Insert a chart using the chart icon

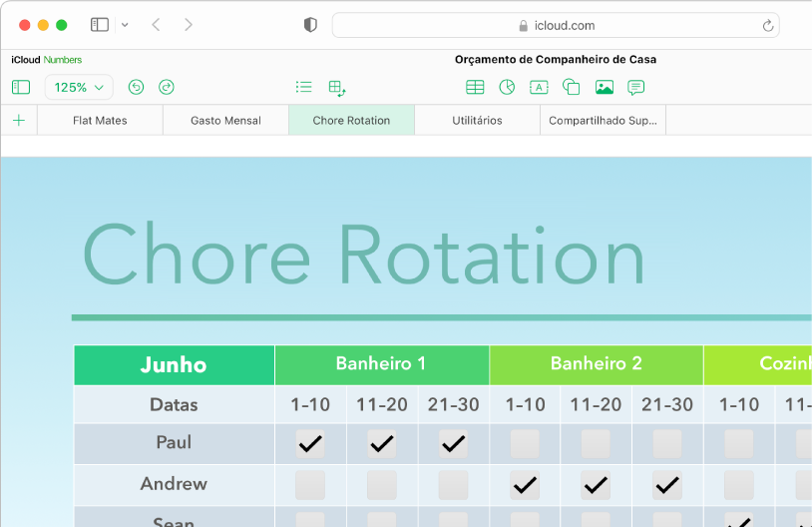[x=507, y=88]
